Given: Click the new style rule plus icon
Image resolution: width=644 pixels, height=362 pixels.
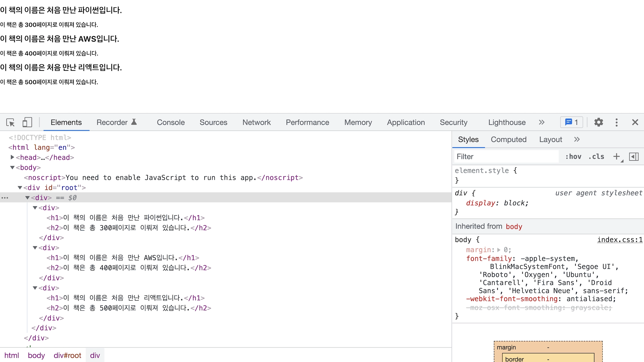Looking at the screenshot, I should (616, 156).
